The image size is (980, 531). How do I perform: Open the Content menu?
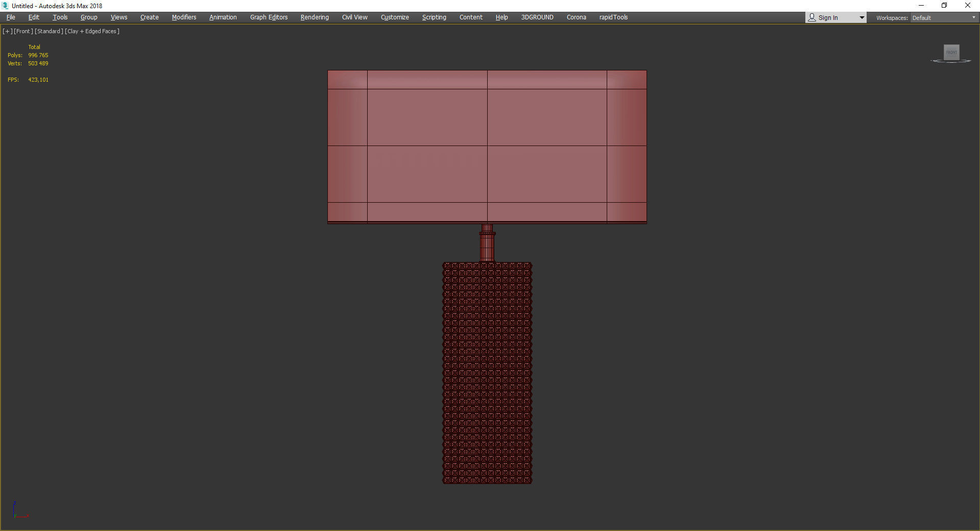pyautogui.click(x=471, y=17)
